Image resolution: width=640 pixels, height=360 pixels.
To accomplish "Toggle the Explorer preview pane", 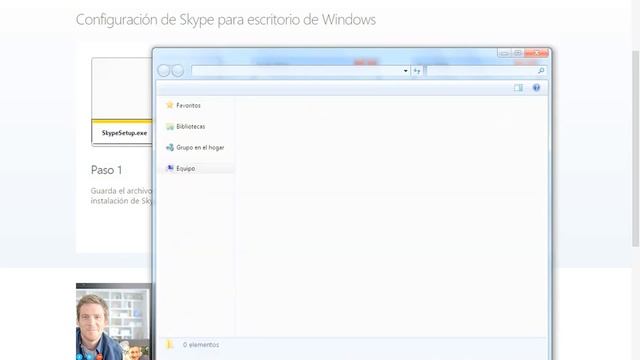I will click(518, 88).
